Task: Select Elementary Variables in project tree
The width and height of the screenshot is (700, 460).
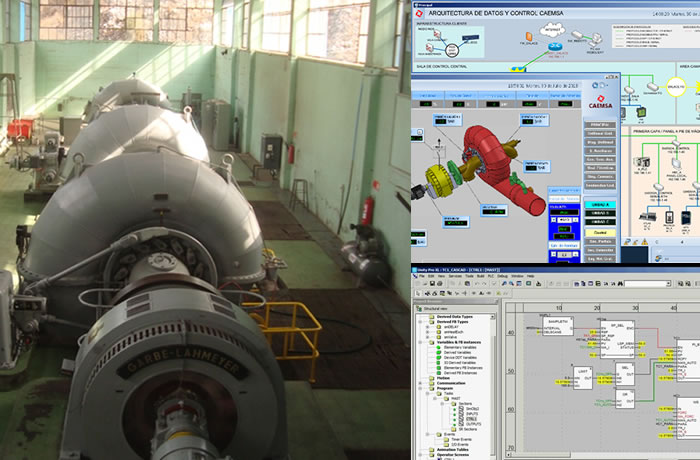Action: click(x=460, y=347)
